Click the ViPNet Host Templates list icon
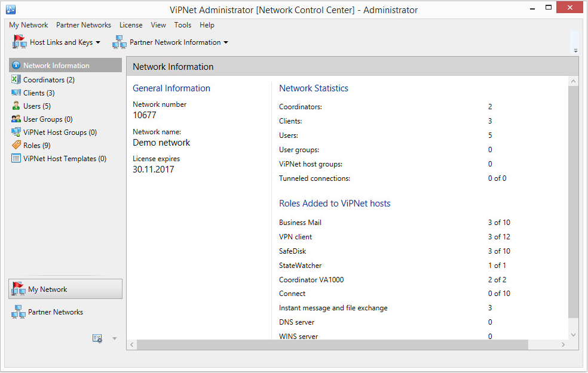The image size is (588, 373). point(16,158)
